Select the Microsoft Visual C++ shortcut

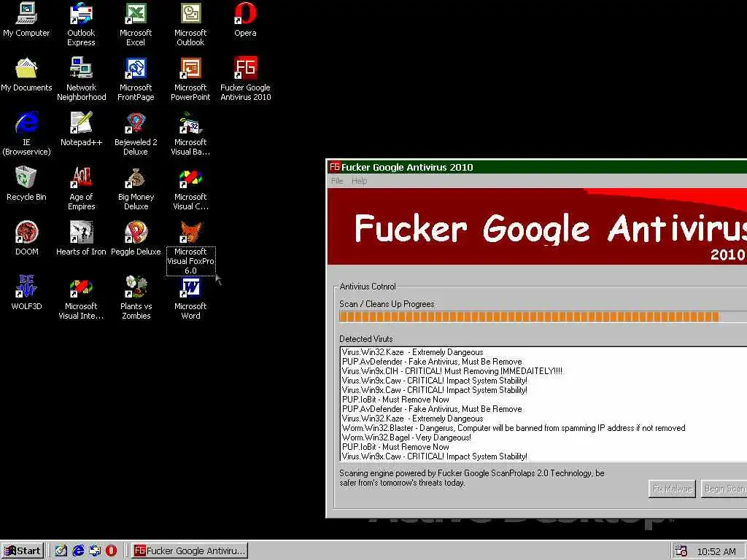(x=190, y=189)
